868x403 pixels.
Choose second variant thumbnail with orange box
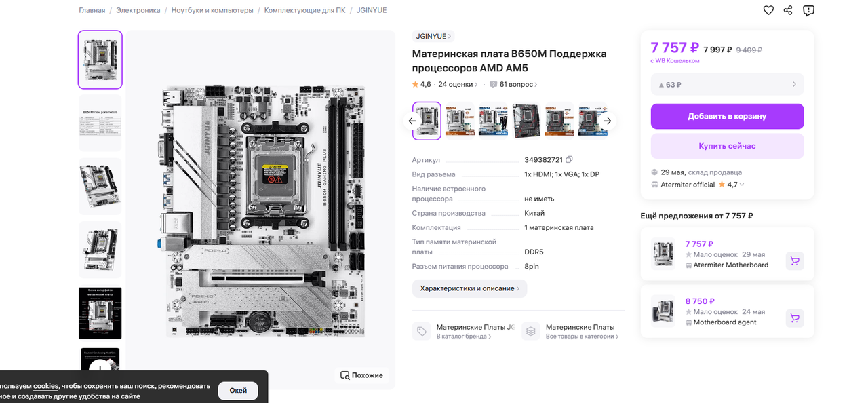coord(460,121)
